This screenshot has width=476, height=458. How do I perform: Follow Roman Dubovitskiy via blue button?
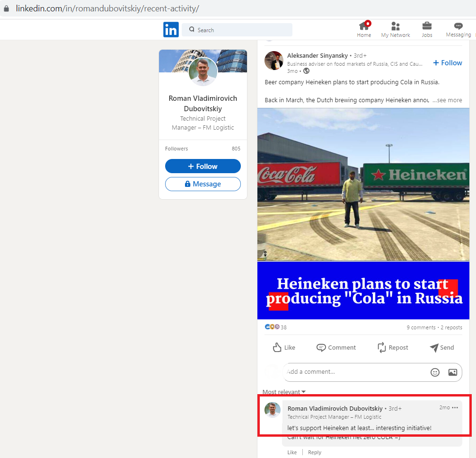pos(203,167)
